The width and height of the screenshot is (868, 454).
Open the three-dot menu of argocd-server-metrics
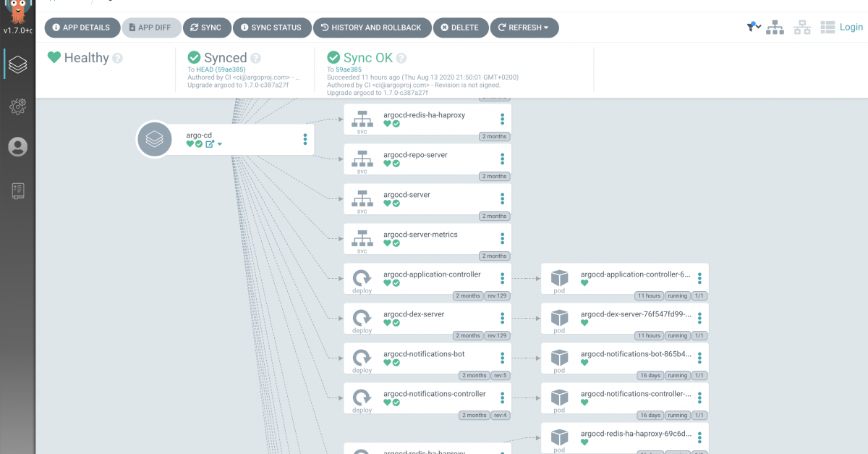503,239
